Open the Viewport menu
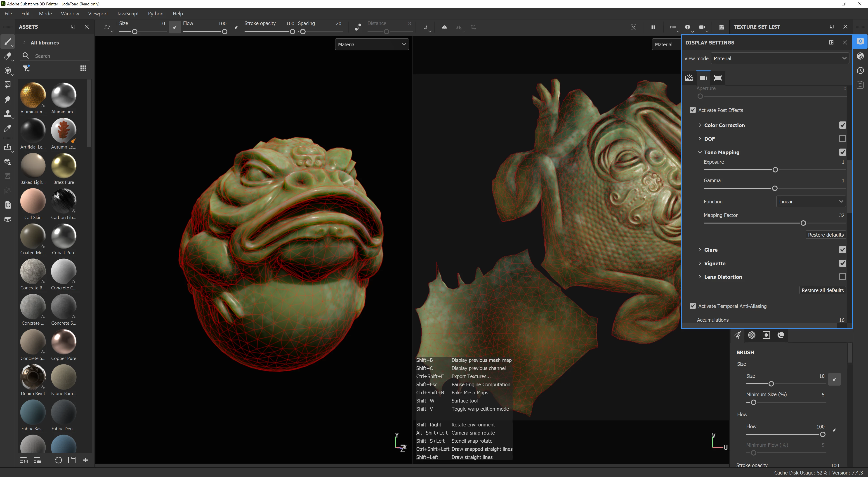Screen dimensions: 868x477 (98, 14)
